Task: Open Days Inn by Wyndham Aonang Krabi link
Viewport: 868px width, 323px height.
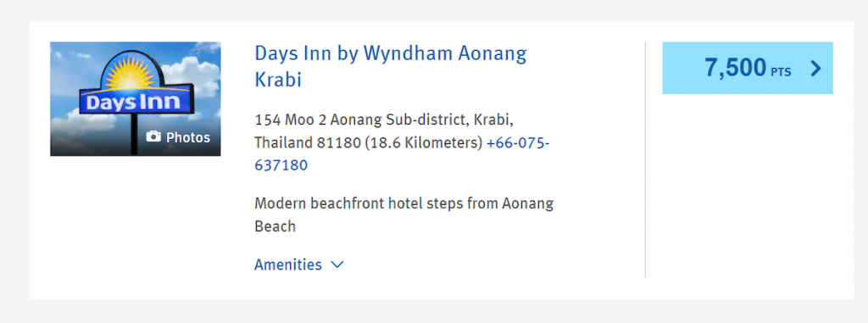Action: 390,66
